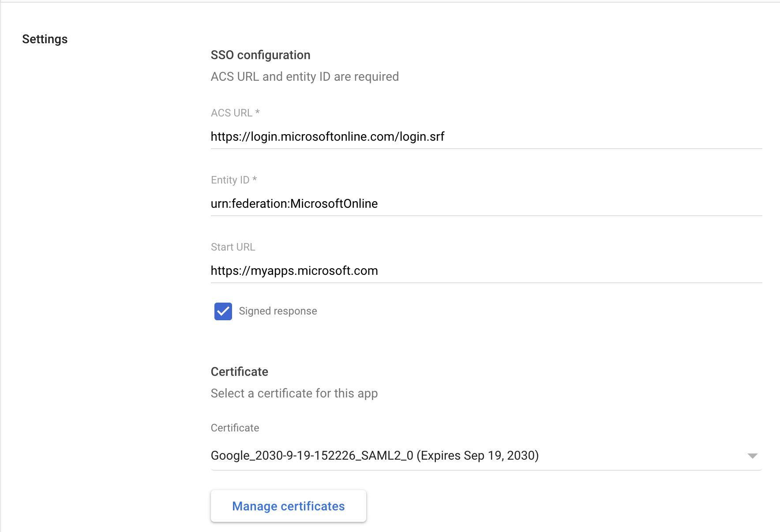780x532 pixels.
Task: Select the Start URL input field
Action: tap(486, 271)
